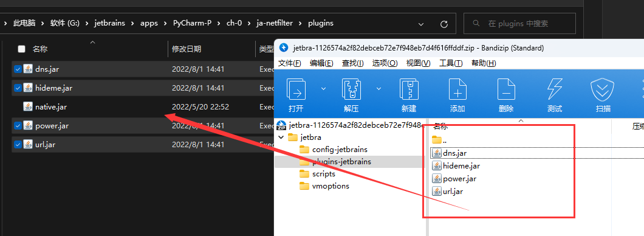The height and width of the screenshot is (236, 644).
Task: Open the 文件(F) menu
Action: pos(290,63)
